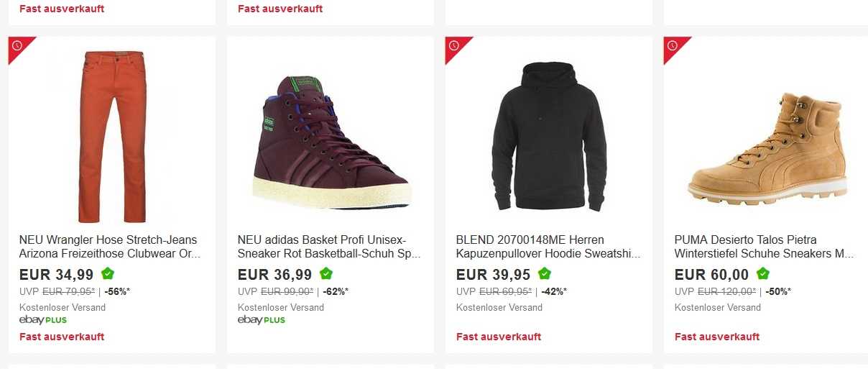Open the adidas burgundy sneaker image
This screenshot has height=369, width=868.
[x=331, y=142]
